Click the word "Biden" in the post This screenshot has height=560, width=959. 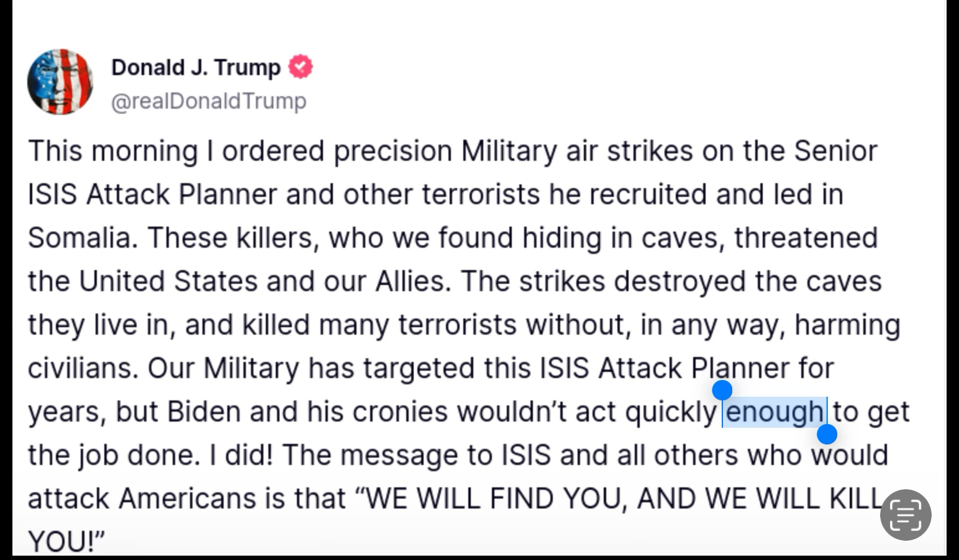coord(204,412)
